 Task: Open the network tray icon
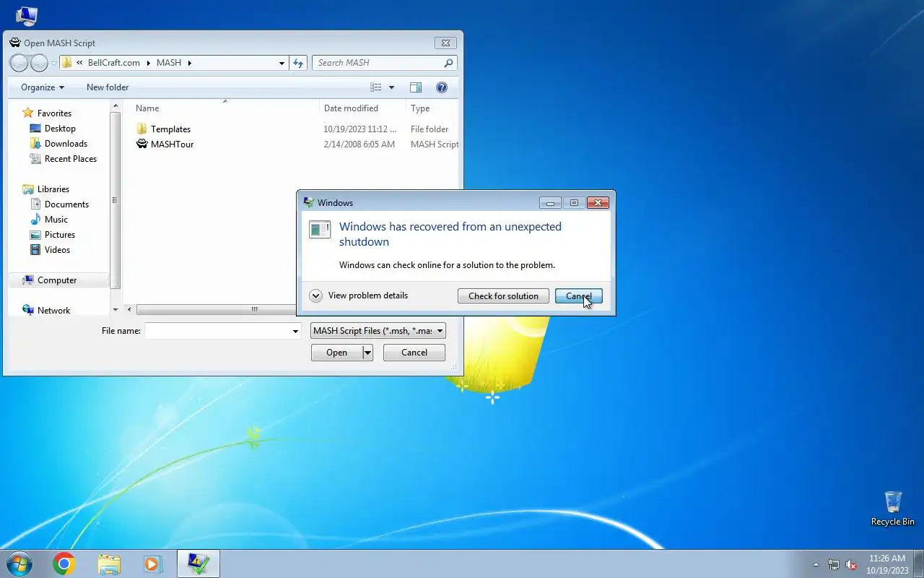coord(834,564)
